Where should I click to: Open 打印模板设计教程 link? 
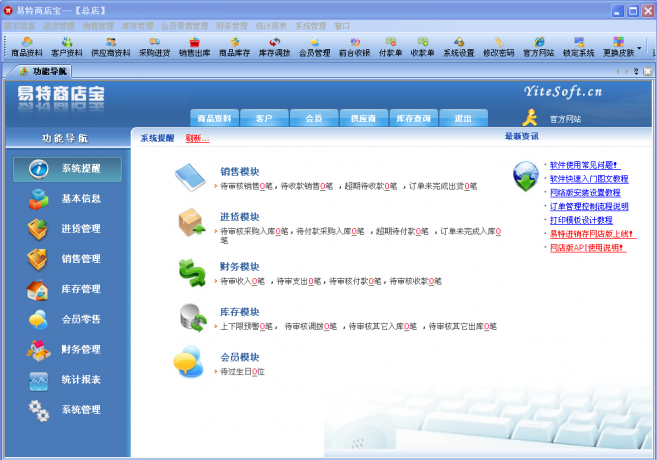[581, 220]
